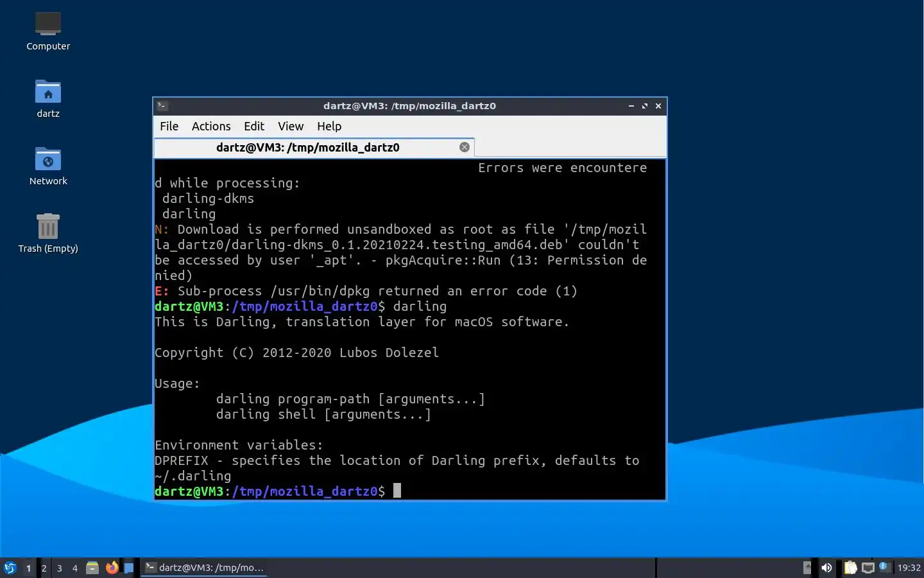Switch to workspace 1 in pager

(x=28, y=568)
